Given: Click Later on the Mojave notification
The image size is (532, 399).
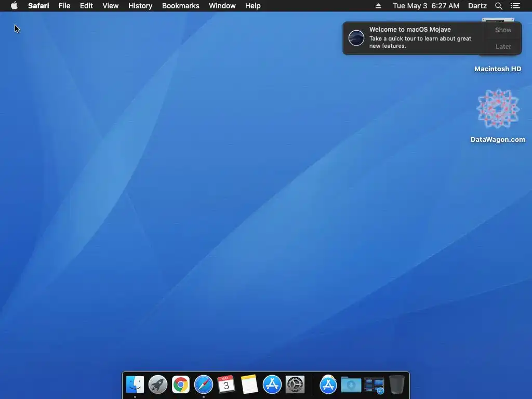Looking at the screenshot, I should click(x=503, y=46).
